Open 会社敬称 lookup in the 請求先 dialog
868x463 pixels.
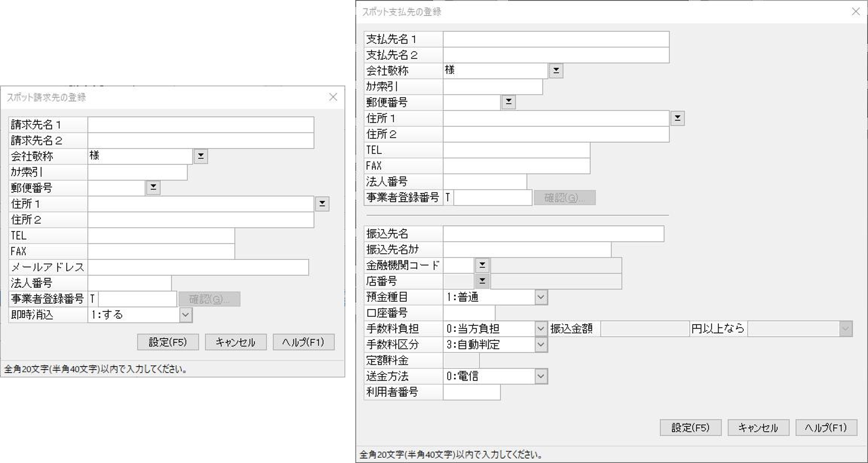(x=200, y=156)
